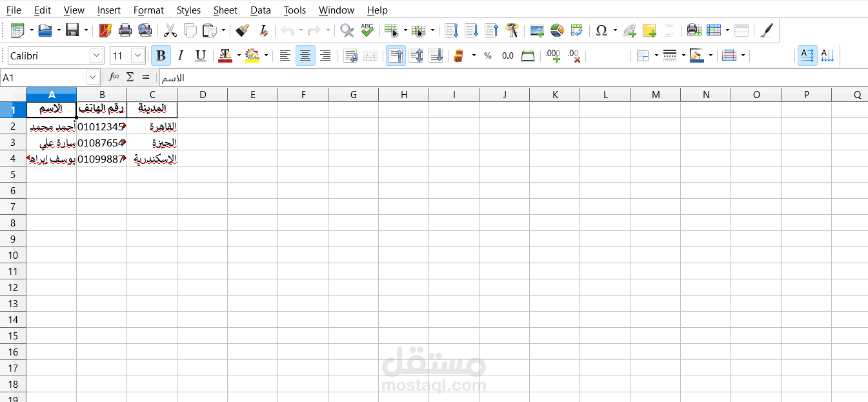This screenshot has width=868, height=402.
Task: Cut selection with the scissors icon
Action: [x=170, y=30]
